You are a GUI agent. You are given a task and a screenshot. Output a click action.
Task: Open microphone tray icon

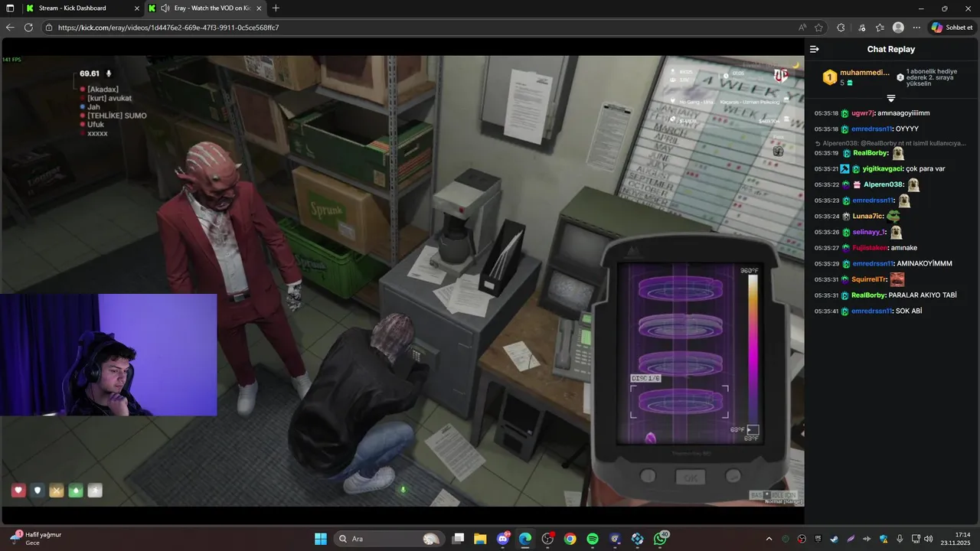[900, 539]
